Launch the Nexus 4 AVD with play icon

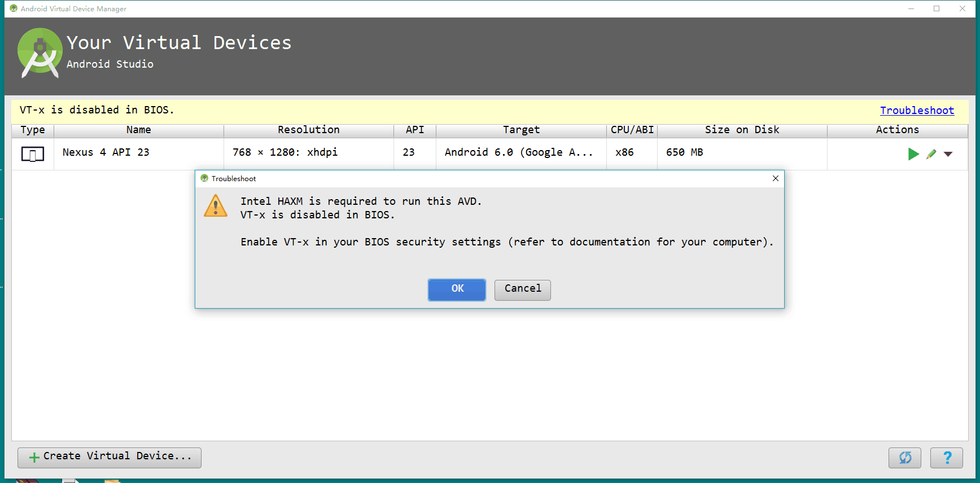tap(913, 153)
